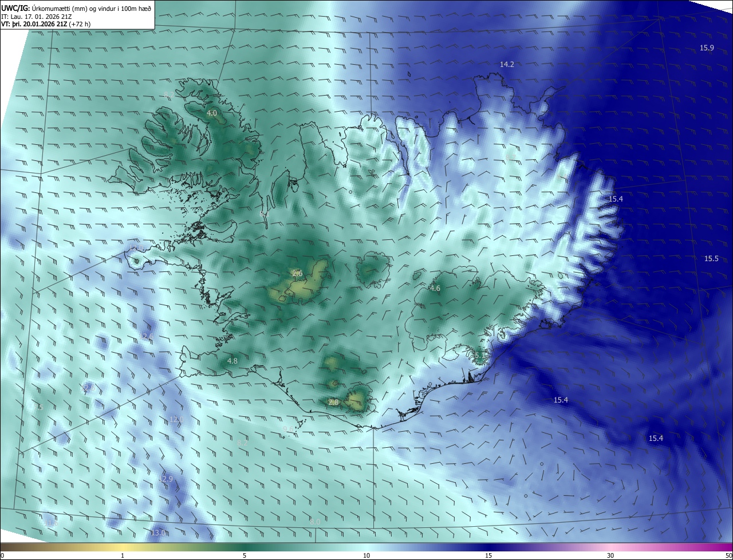The width and height of the screenshot is (733, 560).
Task: Click the 14.2 value label north of Iceland
Action: pyautogui.click(x=507, y=65)
